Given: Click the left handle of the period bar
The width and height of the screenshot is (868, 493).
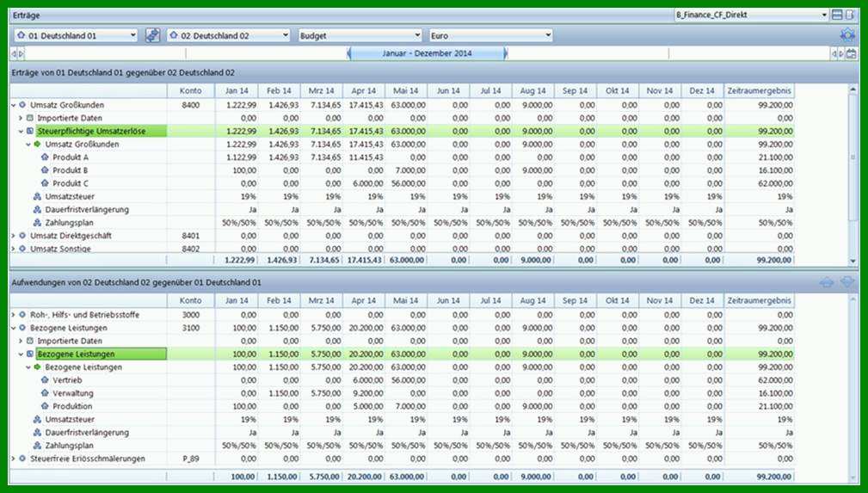Looking at the screenshot, I should (348, 53).
